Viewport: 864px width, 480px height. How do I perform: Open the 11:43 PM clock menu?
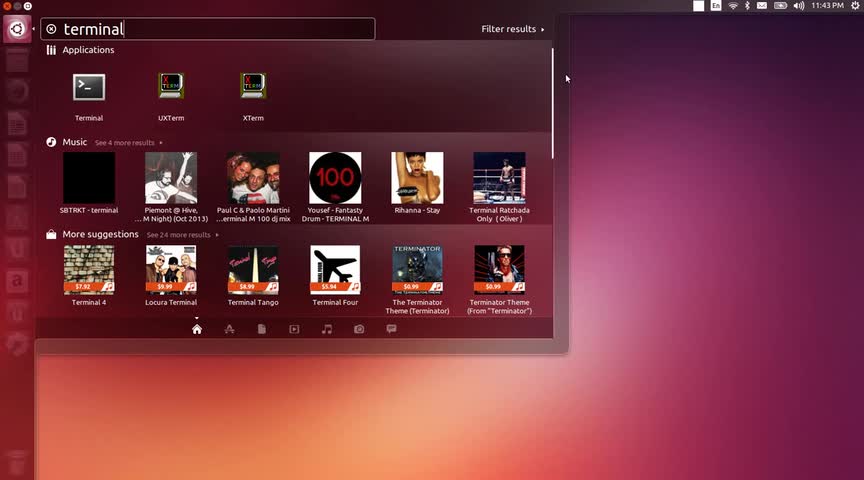[828, 6]
